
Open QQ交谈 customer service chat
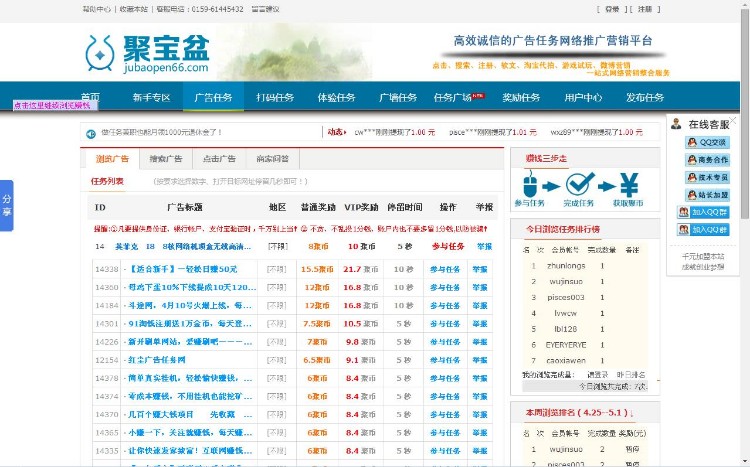tap(707, 142)
